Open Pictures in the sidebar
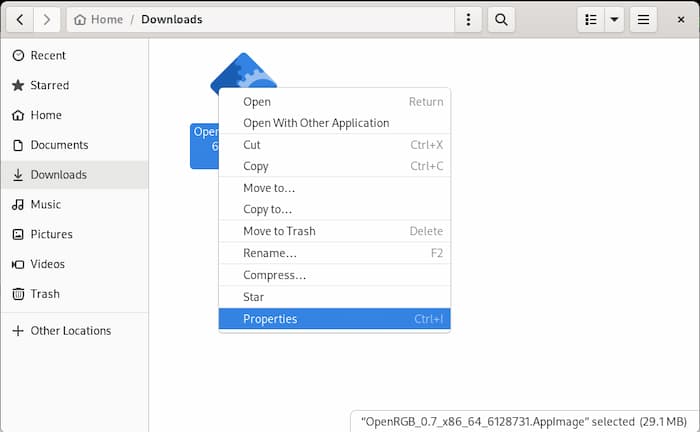The image size is (700, 432). [75, 234]
